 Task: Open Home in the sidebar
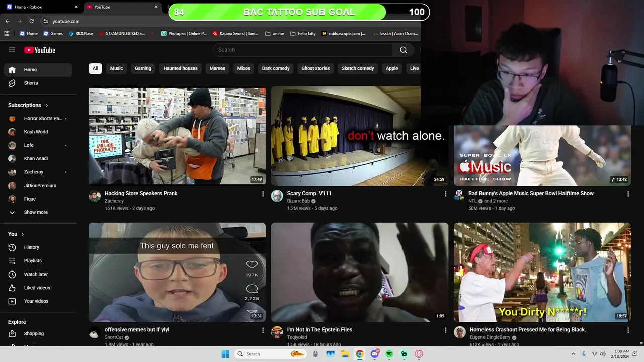click(38, 70)
